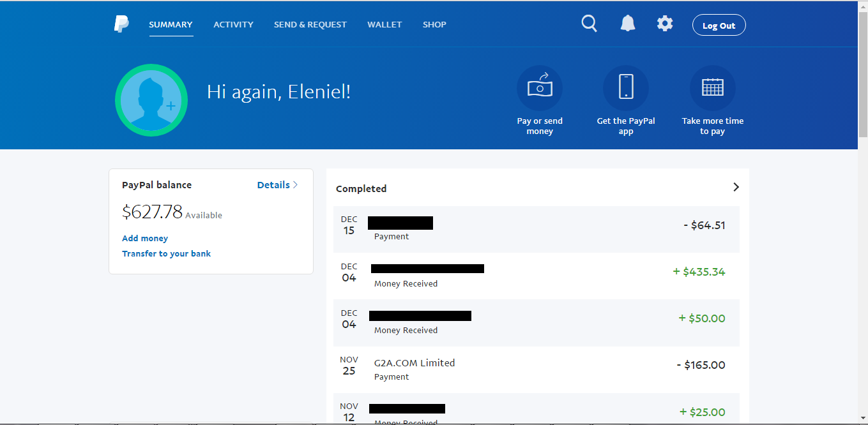Click the profile avatar photo
868x425 pixels.
coord(151,100)
